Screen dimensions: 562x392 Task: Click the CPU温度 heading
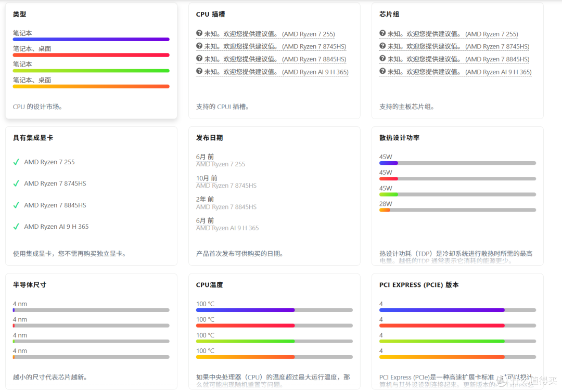pyautogui.click(x=209, y=285)
